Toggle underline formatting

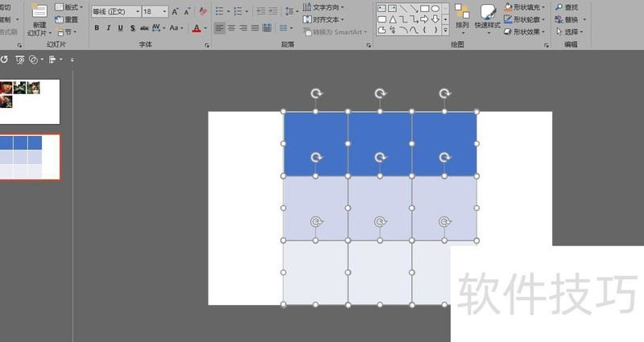point(121,28)
